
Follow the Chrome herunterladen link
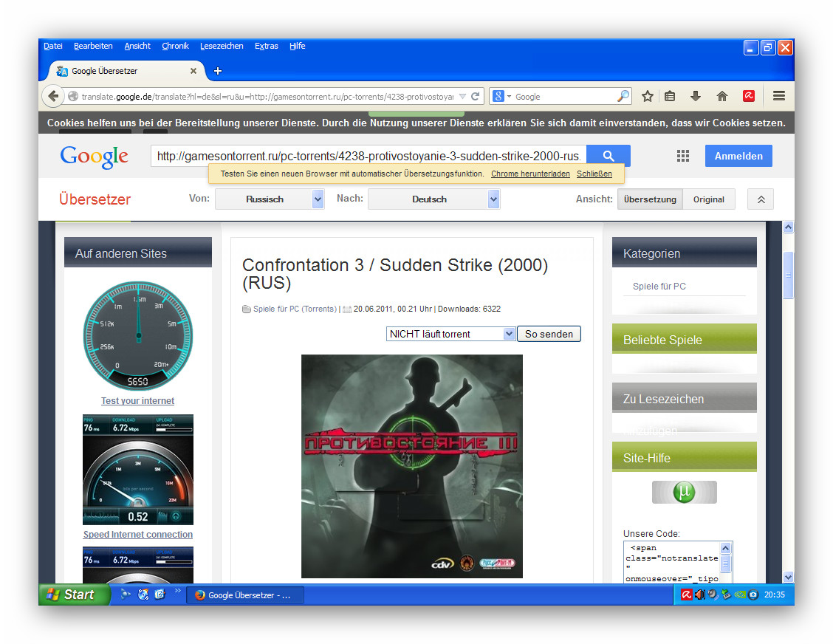coord(530,174)
